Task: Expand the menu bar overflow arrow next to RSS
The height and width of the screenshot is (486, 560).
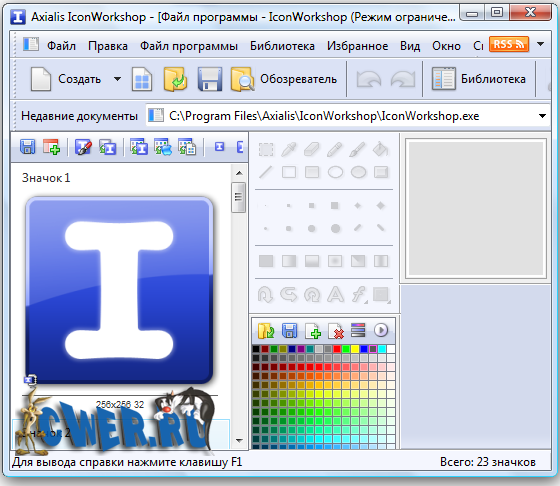Action: click(540, 44)
